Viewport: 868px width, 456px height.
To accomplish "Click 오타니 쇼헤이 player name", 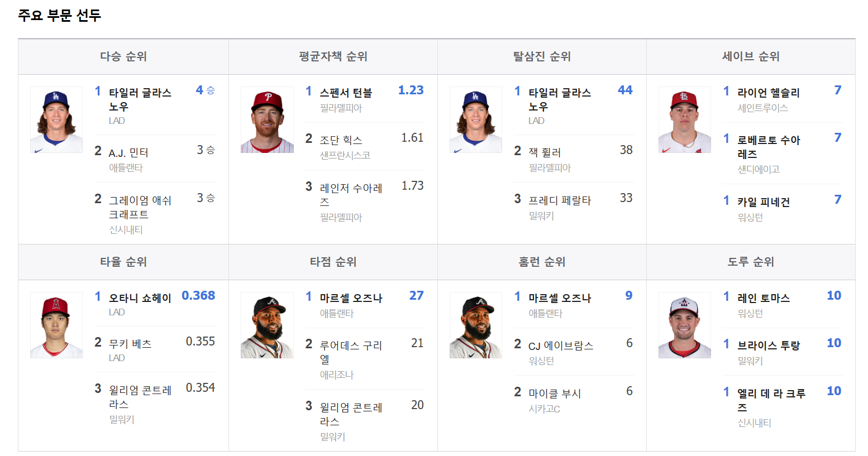I will click(x=140, y=298).
